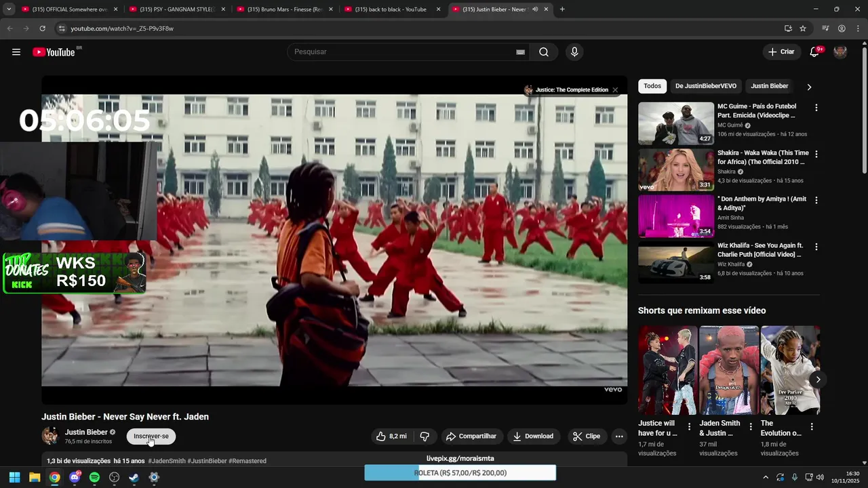Open the Justin Bieber channel avatar
Screen dimensions: 868x488
coord(50,436)
